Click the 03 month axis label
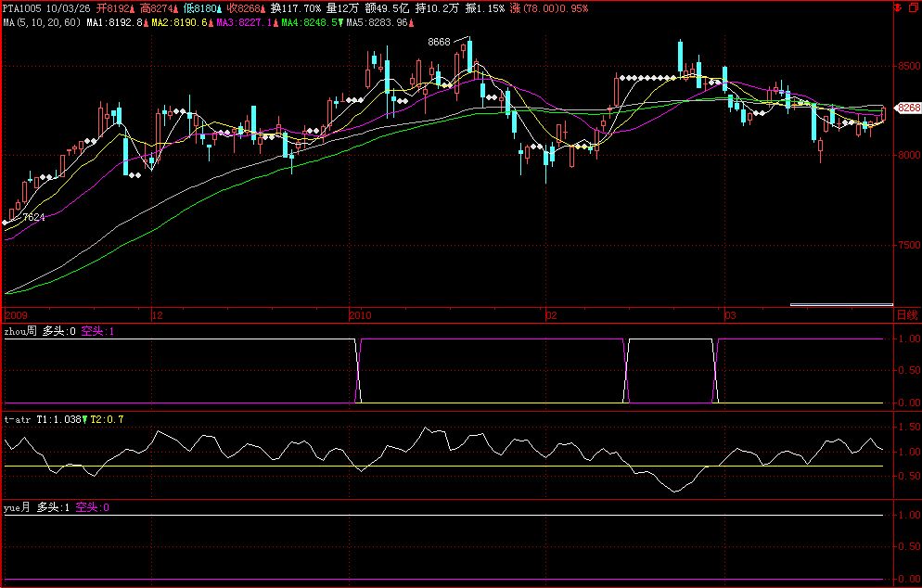Screen dimensions: 922x588 (x=730, y=315)
